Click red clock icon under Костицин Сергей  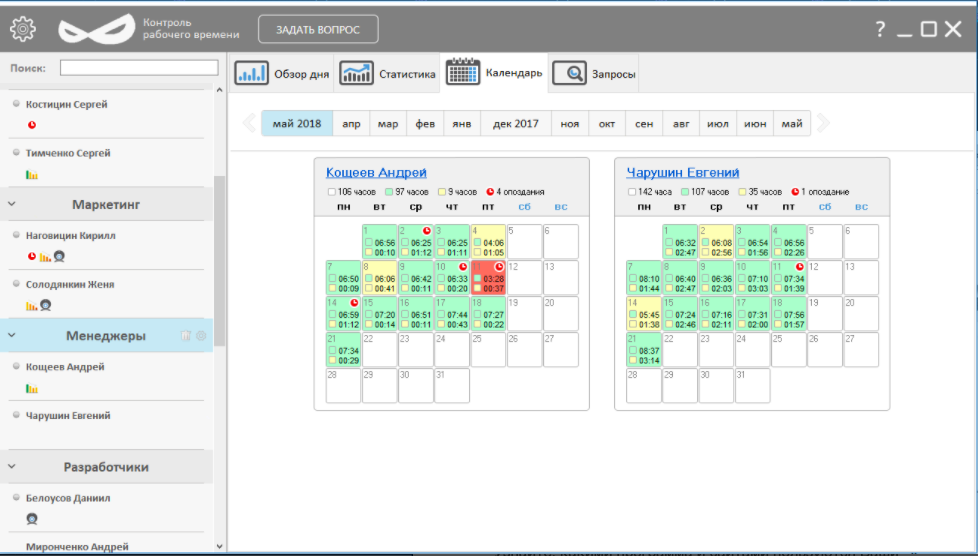[x=32, y=125]
